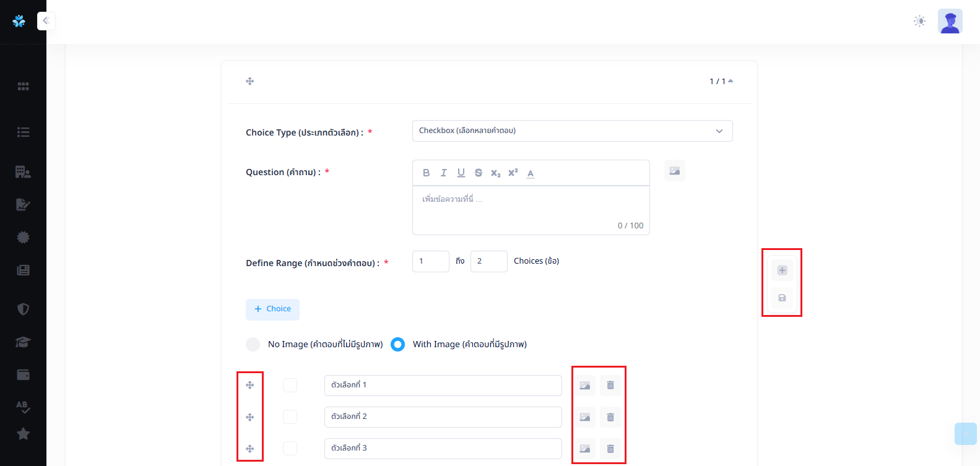Open the Choice Type dropdown
Screen dimensions: 980x466
click(572, 131)
